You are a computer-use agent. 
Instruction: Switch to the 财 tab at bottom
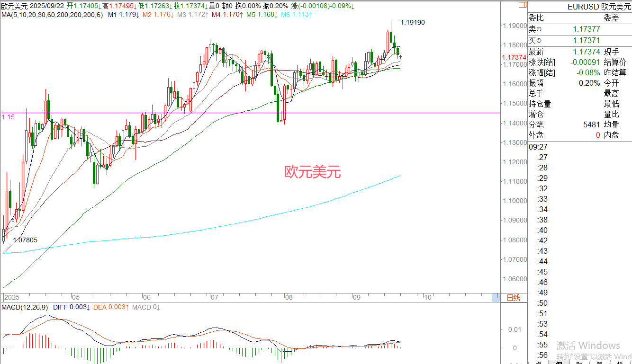pyautogui.click(x=579, y=363)
